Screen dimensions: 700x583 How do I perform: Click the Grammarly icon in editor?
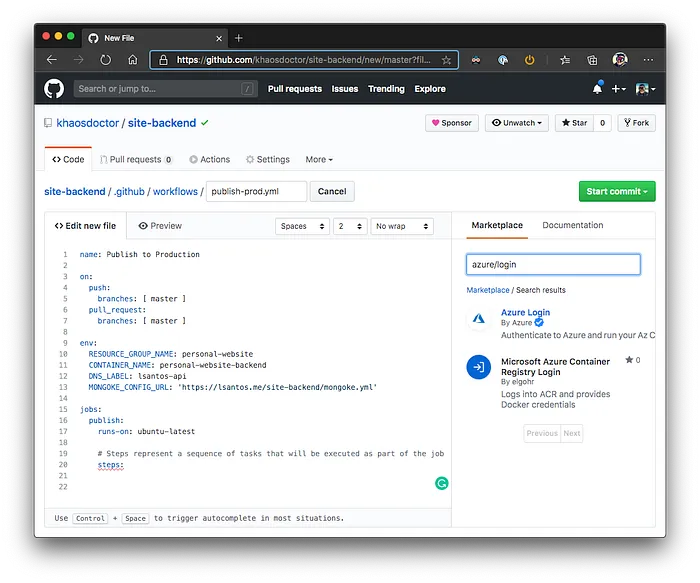click(442, 483)
